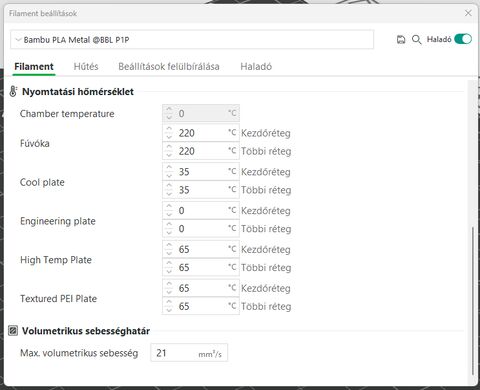Click the Textured PEI Plate label
This screenshot has height=390, width=480.
tap(58, 298)
